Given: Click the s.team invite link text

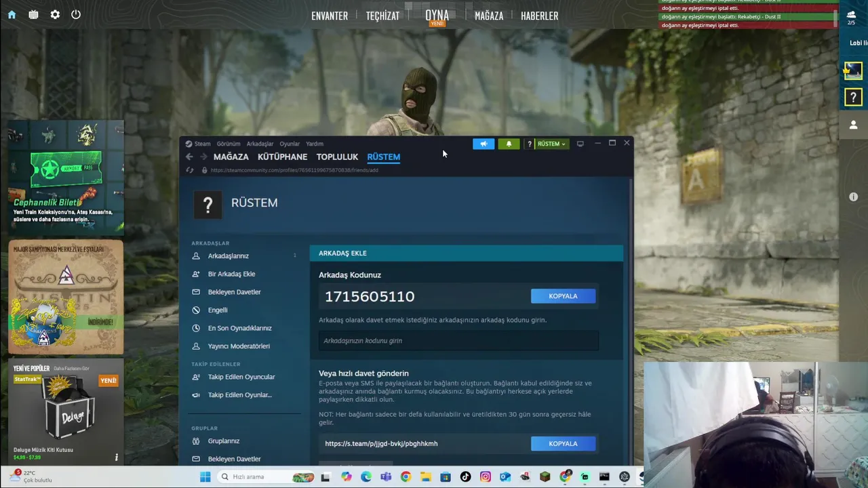Looking at the screenshot, I should 381,443.
